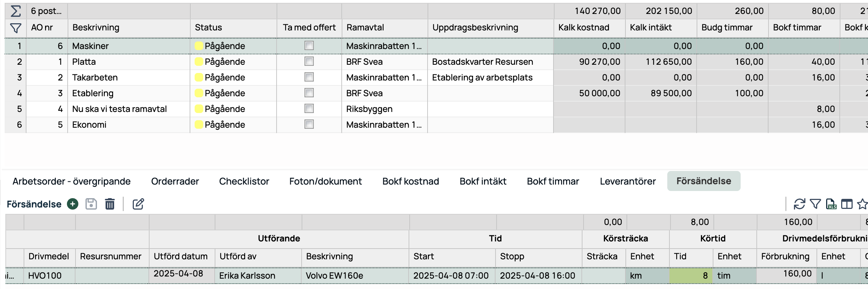
Task: Open the Bokf timmar tab
Action: [553, 181]
